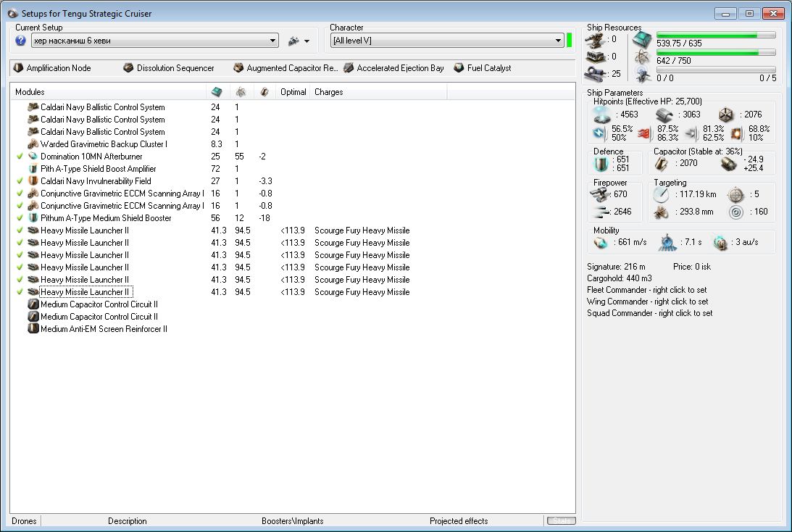Click the Medium Anti-EM Screen Reinforcer II icon

click(x=33, y=329)
